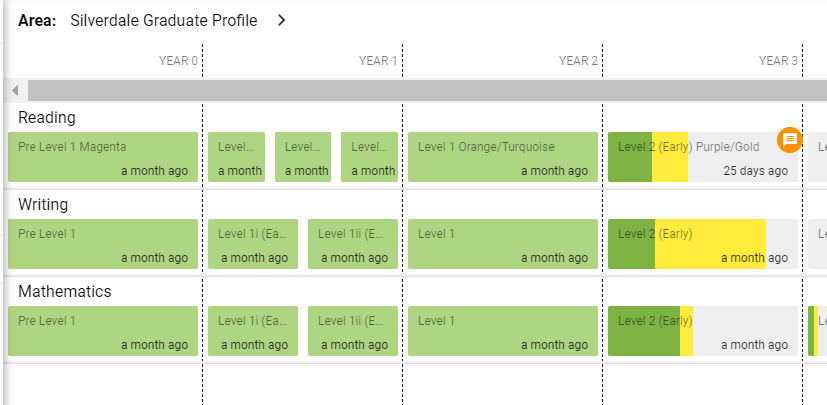This screenshot has width=827, height=405.
Task: Click the Mathematics Level 2 (Early) progress block
Action: coord(703,331)
